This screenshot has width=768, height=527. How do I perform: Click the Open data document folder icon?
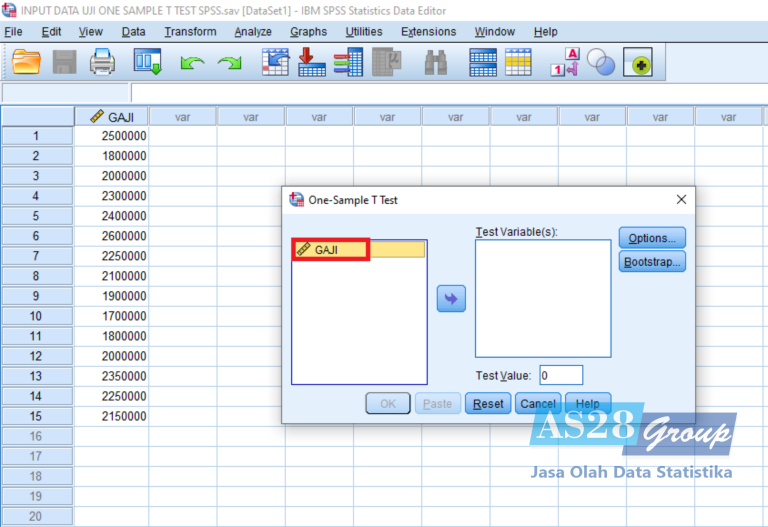(27, 64)
